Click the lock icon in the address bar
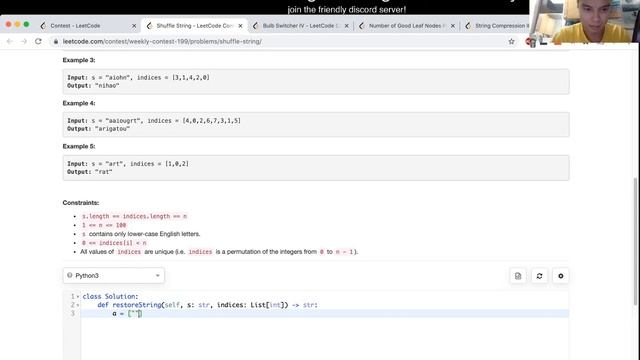This screenshot has height=360, width=640. [56, 41]
